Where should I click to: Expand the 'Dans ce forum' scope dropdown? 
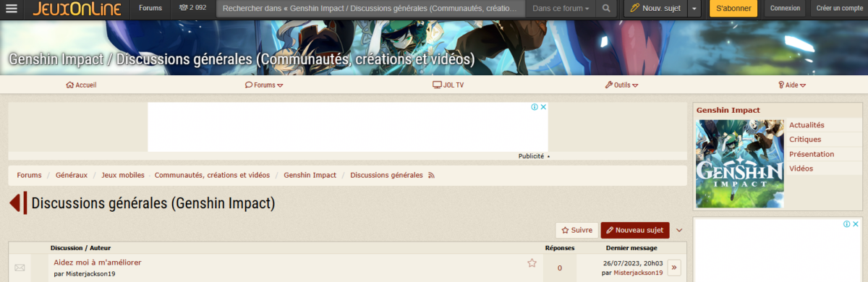(561, 9)
